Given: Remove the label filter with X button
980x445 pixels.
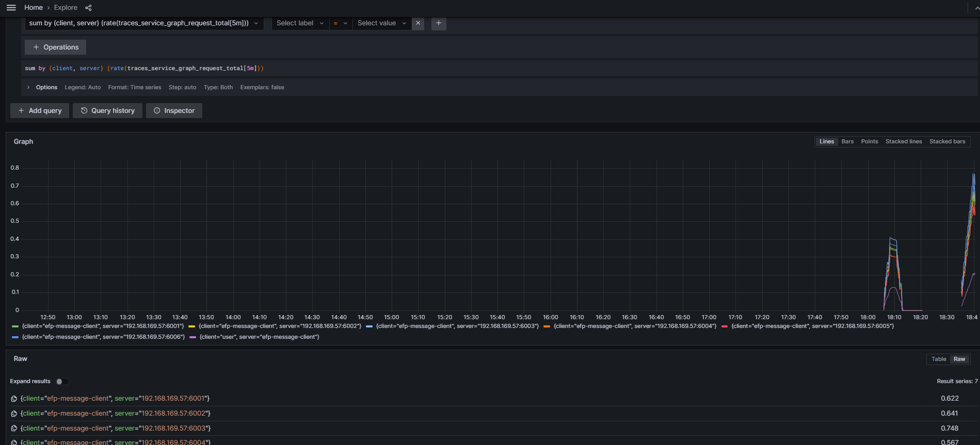Looking at the screenshot, I should (x=418, y=23).
